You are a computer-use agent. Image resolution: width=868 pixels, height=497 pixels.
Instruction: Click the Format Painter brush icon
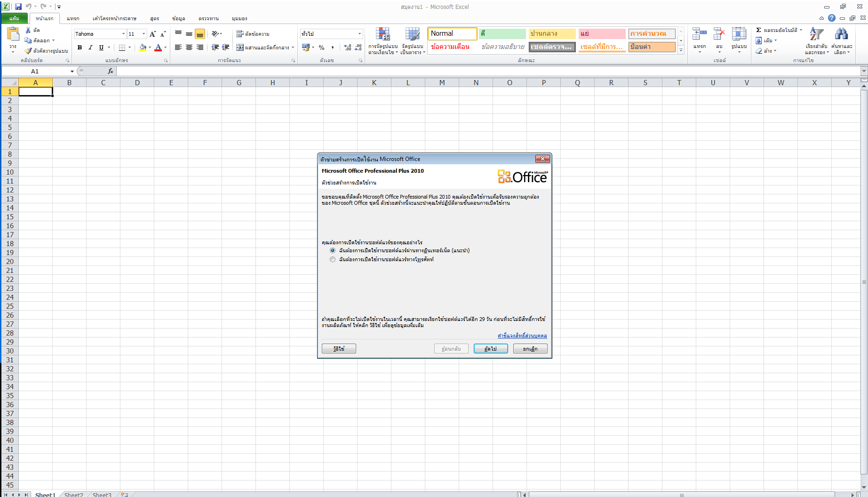pyautogui.click(x=28, y=51)
